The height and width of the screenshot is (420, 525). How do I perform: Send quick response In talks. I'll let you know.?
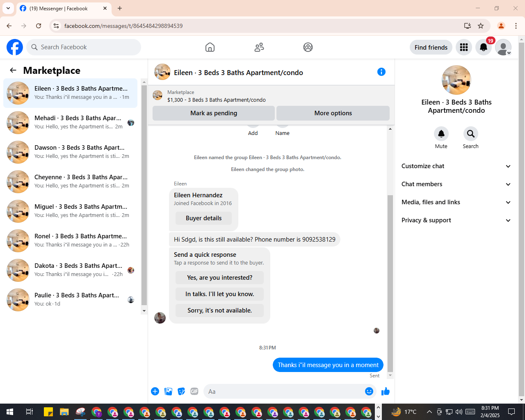tap(219, 294)
